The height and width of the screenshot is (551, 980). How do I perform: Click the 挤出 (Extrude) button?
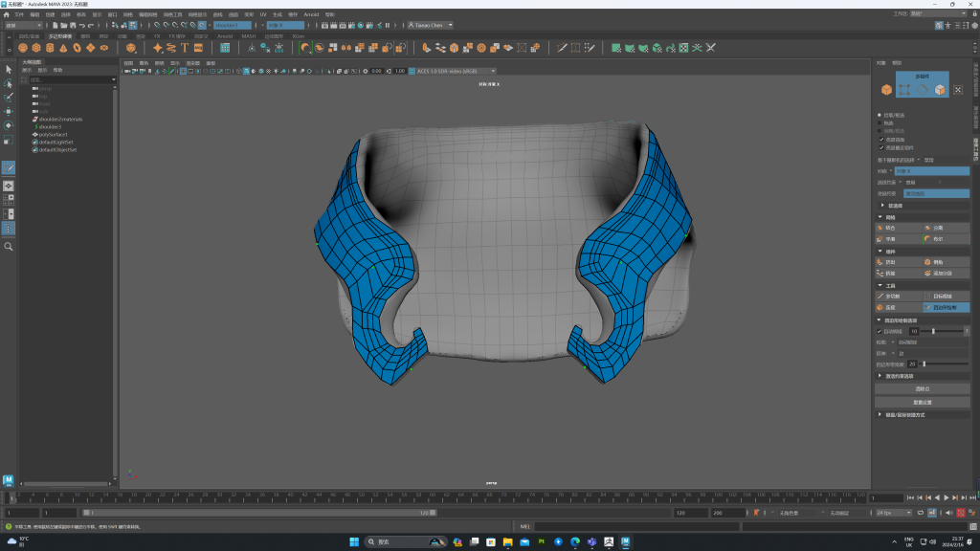(899, 262)
